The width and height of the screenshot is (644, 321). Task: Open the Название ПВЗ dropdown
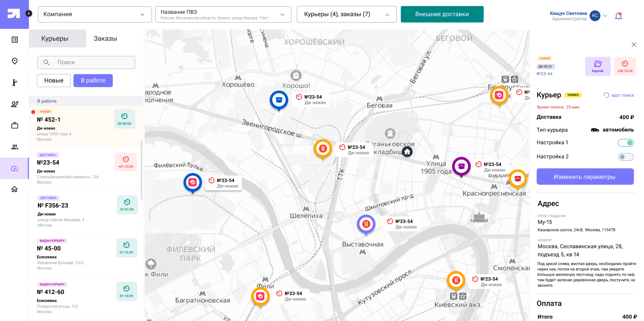click(222, 14)
